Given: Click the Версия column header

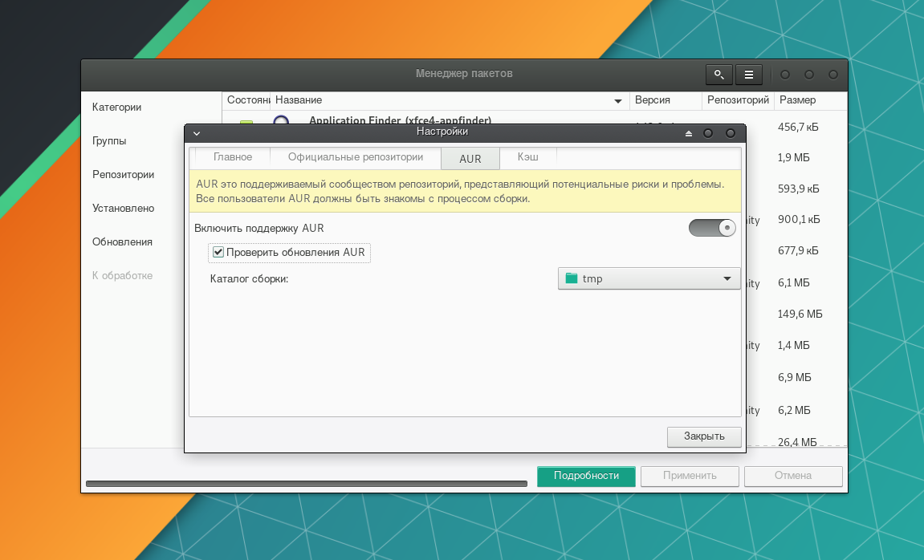Looking at the screenshot, I should 666,100.
